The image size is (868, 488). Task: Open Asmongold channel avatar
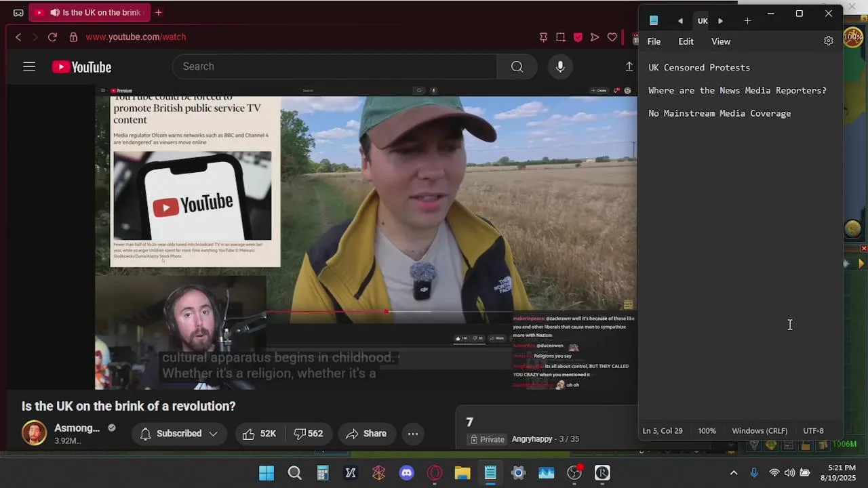click(x=34, y=433)
